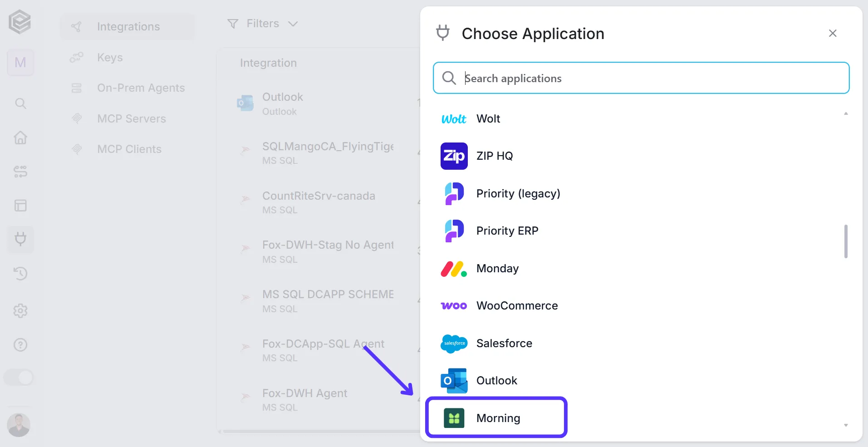
Task: Choose the Monday application logo
Action: click(x=454, y=269)
